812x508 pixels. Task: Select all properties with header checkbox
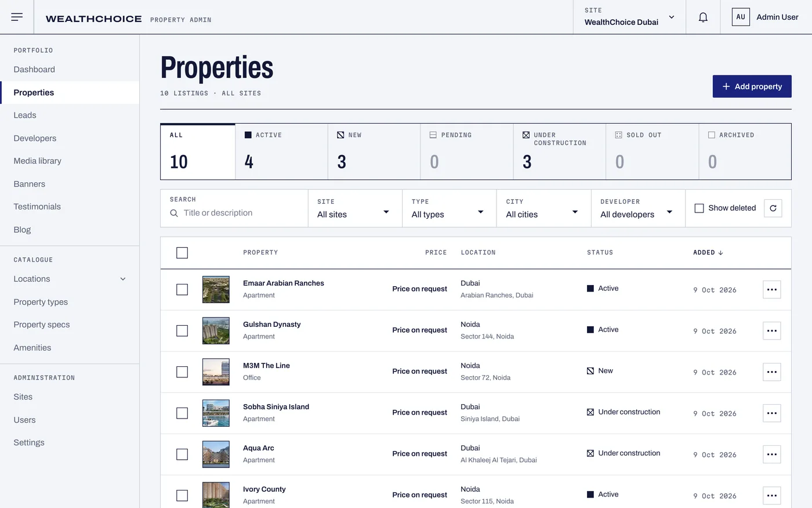[x=182, y=253]
